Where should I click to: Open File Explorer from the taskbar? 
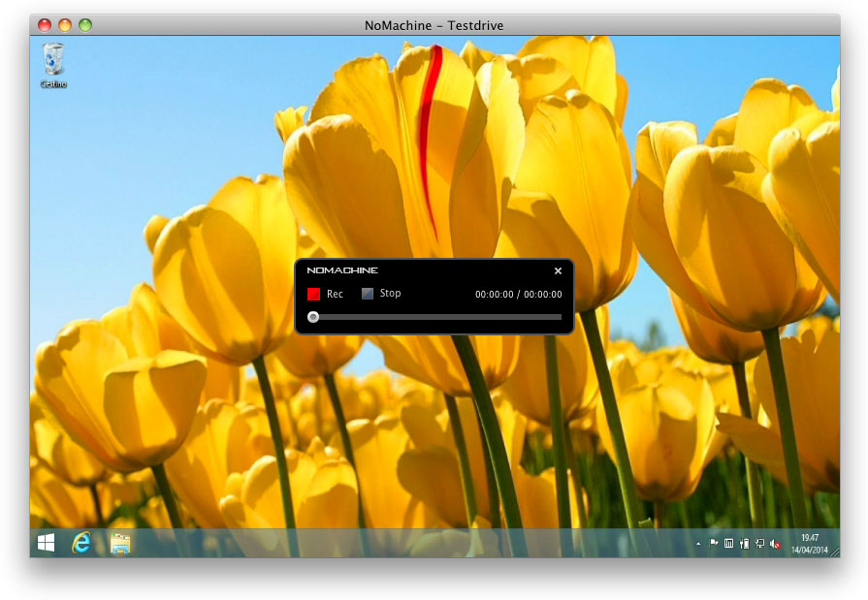click(x=120, y=543)
